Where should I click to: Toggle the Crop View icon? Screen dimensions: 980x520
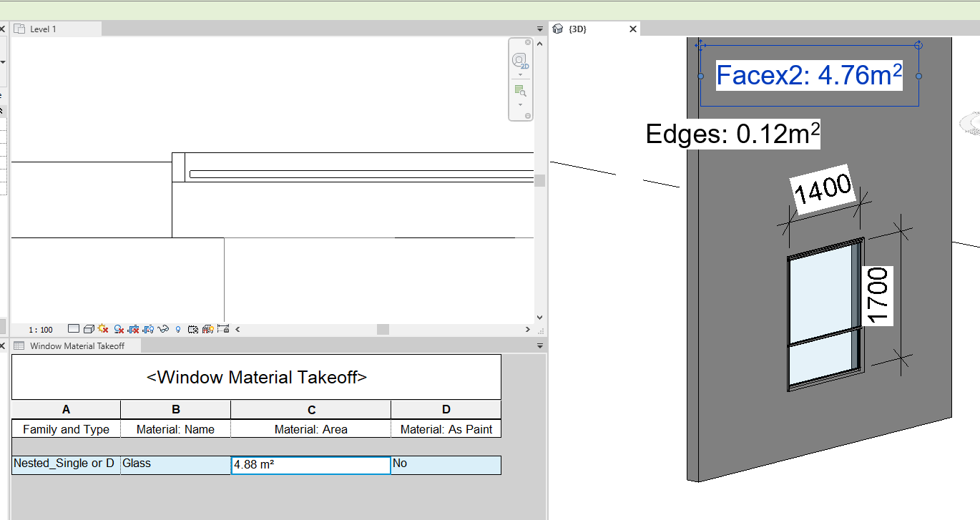coord(134,329)
